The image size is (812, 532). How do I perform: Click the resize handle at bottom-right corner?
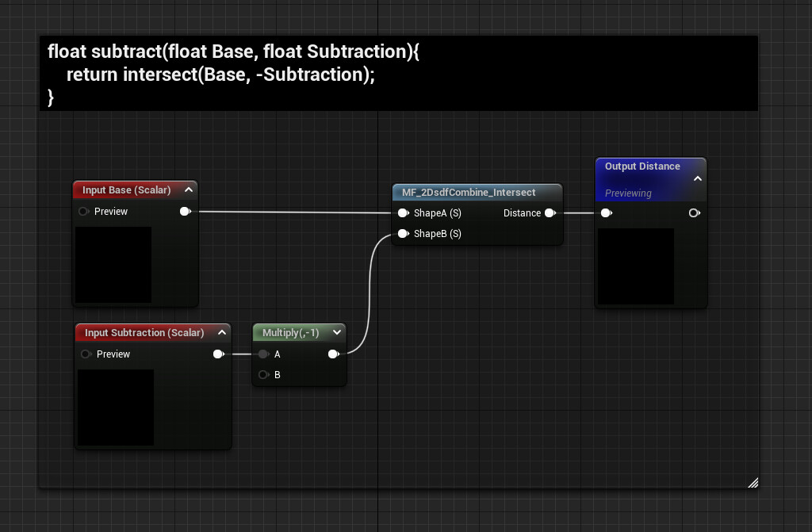click(x=753, y=482)
